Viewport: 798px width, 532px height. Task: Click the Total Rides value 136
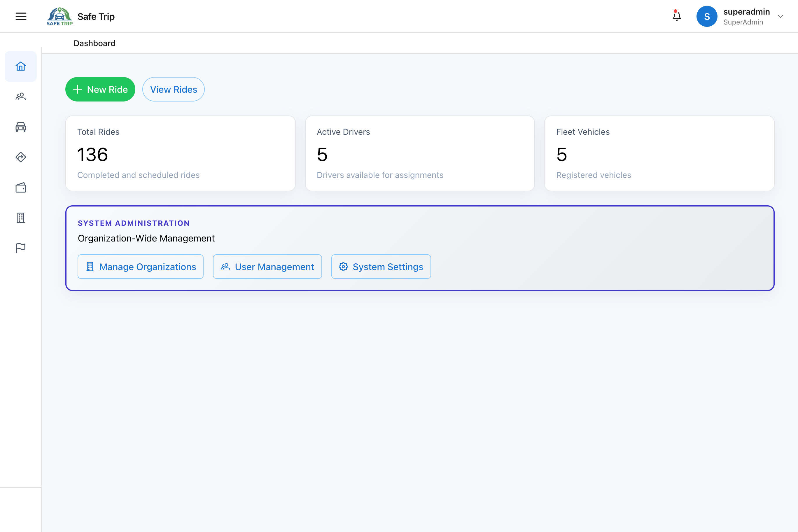click(93, 155)
